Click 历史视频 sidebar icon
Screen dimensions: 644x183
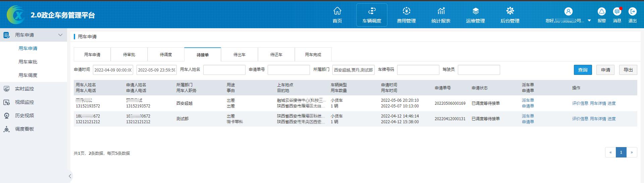6,116
